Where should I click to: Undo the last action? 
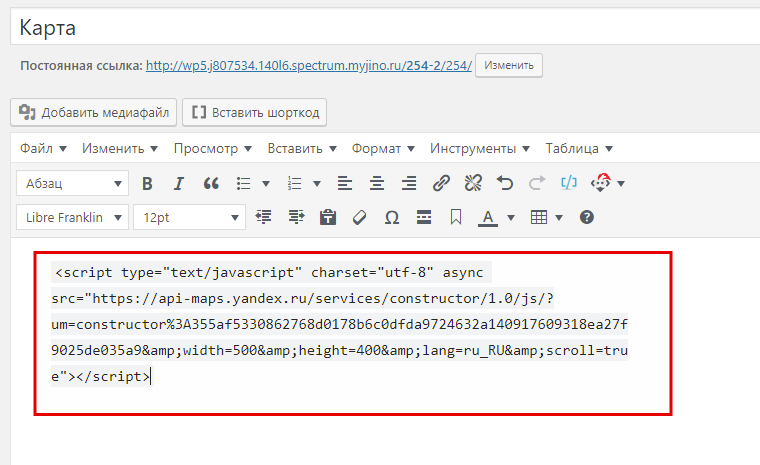pyautogui.click(x=505, y=183)
